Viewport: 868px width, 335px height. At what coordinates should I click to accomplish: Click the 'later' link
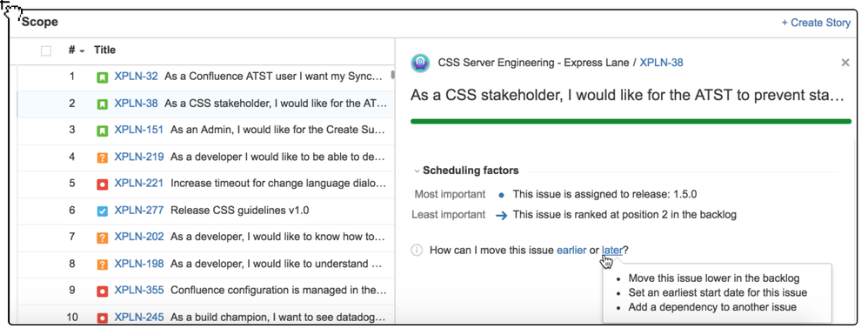click(x=612, y=251)
